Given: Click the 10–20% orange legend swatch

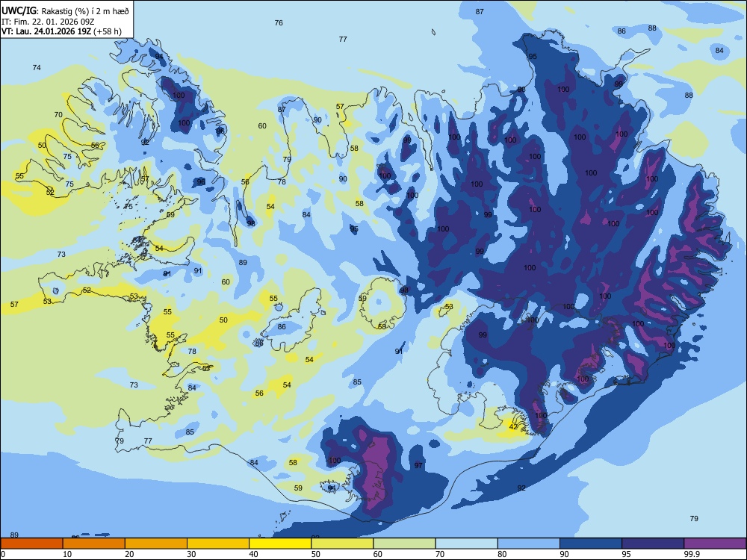Looking at the screenshot, I should click(94, 544).
